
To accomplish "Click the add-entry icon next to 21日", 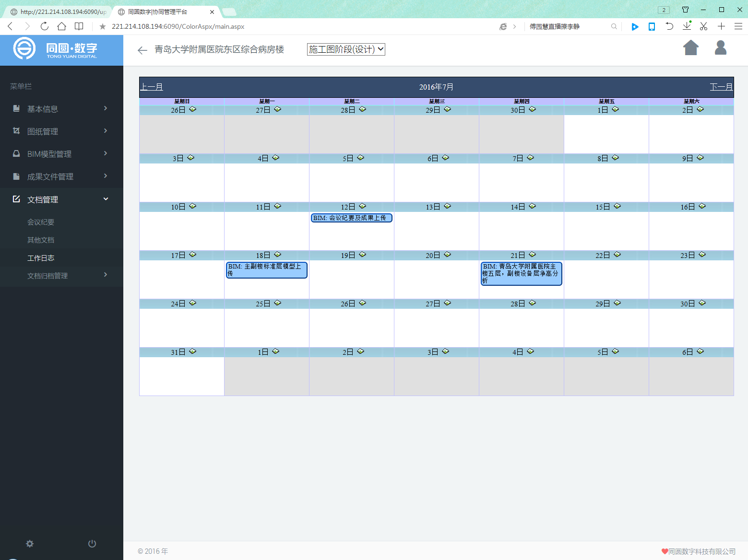I will 533,255.
